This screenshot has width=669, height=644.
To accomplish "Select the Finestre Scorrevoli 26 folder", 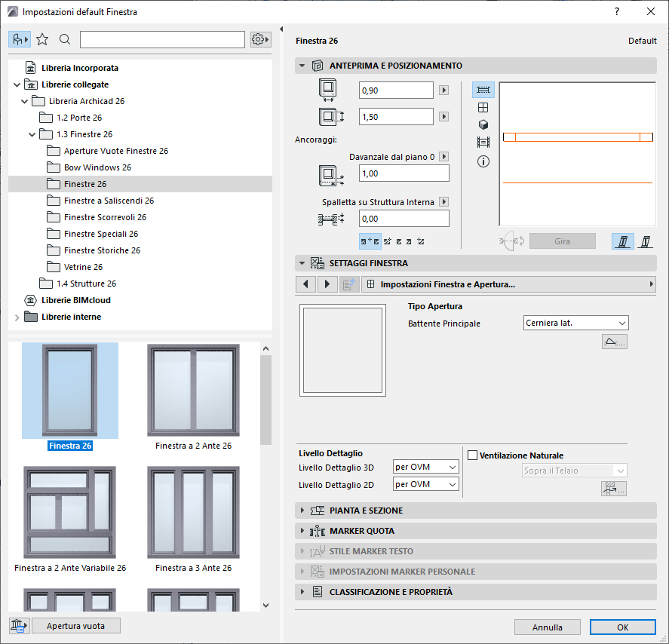I will 105,217.
